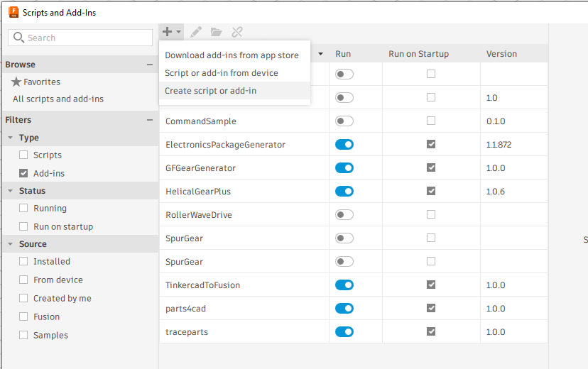
Task: Select Create script or add-in
Action: coord(211,91)
